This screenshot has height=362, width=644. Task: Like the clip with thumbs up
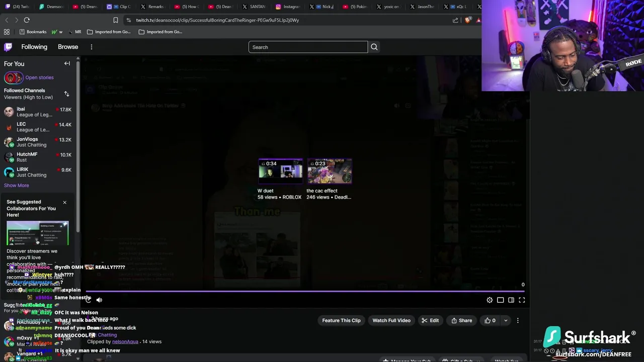(x=490, y=320)
